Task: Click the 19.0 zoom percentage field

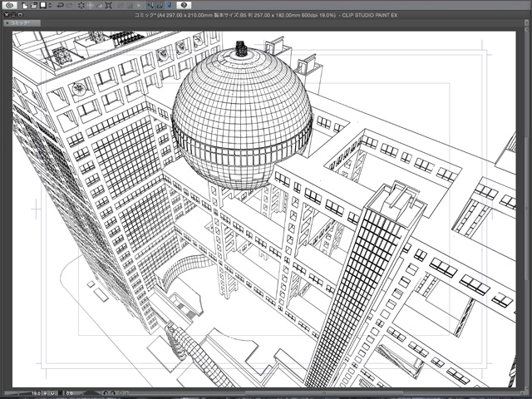Action: 36,393
